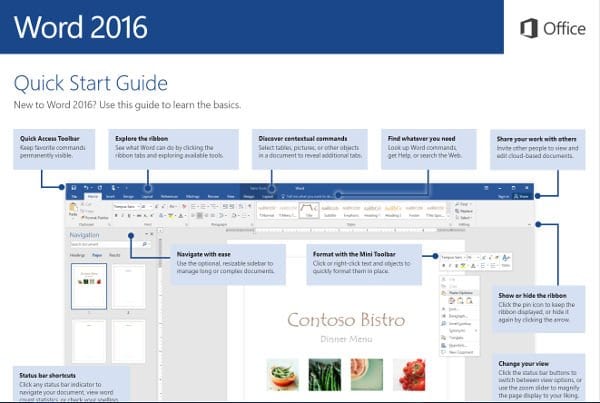Click Paste Options in the context menu
Viewport: 600px width, 403px height.
point(460,293)
